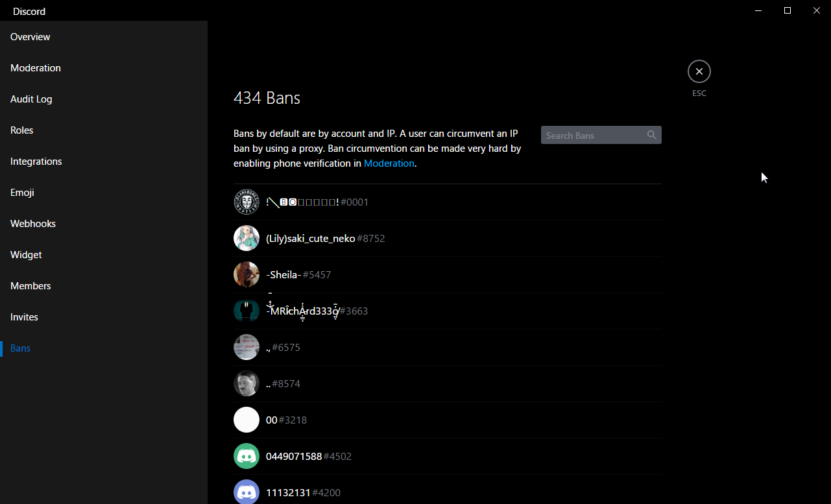Screen dimensions: 831x504
Task: Close settings with the ESC circle button
Action: pyautogui.click(x=699, y=71)
